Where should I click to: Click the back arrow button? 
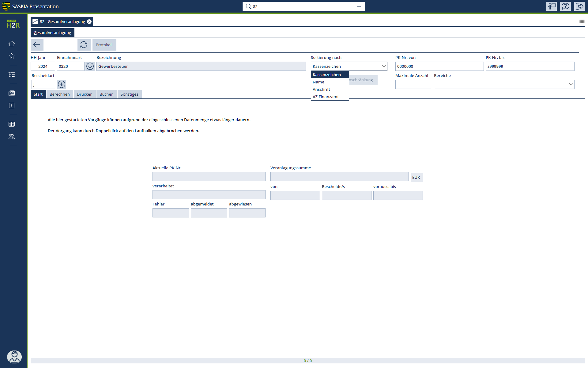coord(37,45)
